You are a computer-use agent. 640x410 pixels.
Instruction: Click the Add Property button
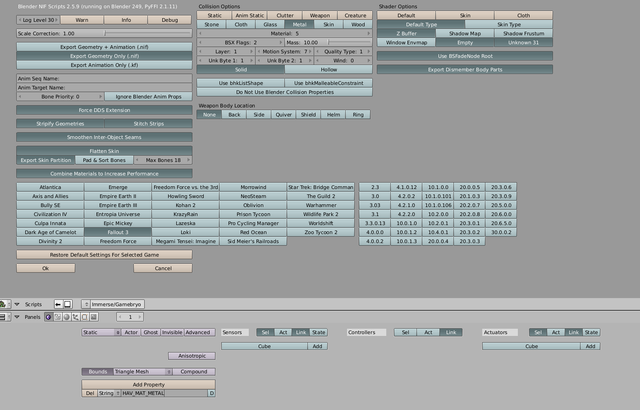(x=149, y=385)
